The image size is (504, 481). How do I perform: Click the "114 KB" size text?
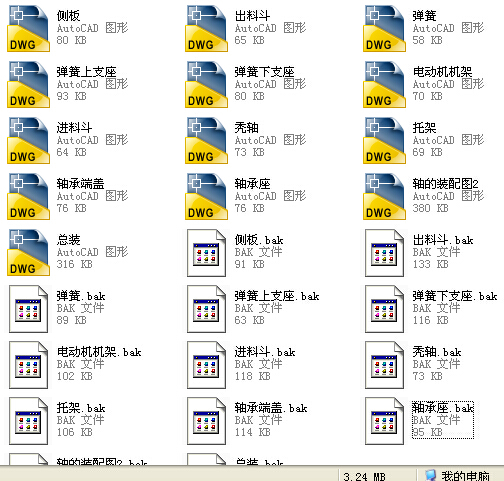(x=252, y=432)
